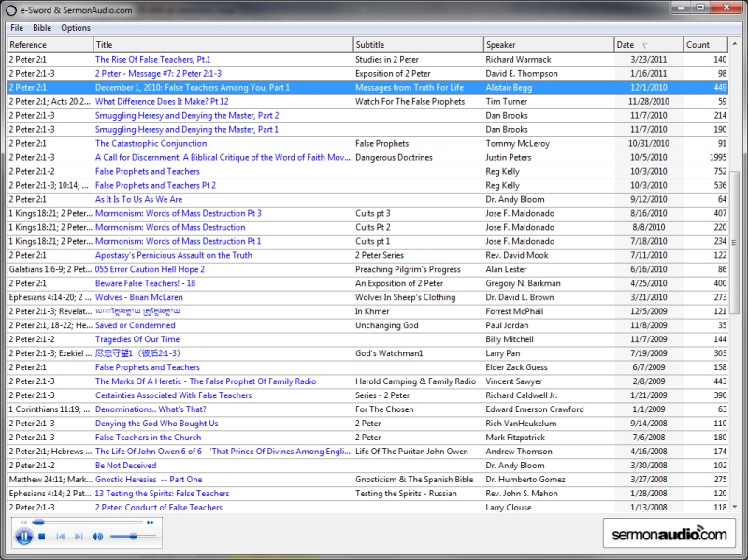Skip to the previous track
The width and height of the screenshot is (748, 560).
(x=61, y=537)
